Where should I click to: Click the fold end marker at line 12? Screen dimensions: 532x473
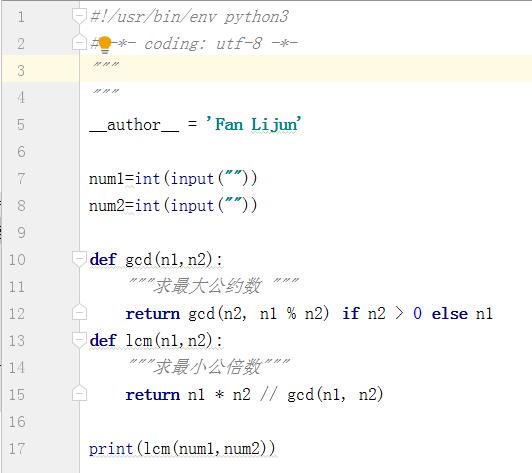coord(79,313)
